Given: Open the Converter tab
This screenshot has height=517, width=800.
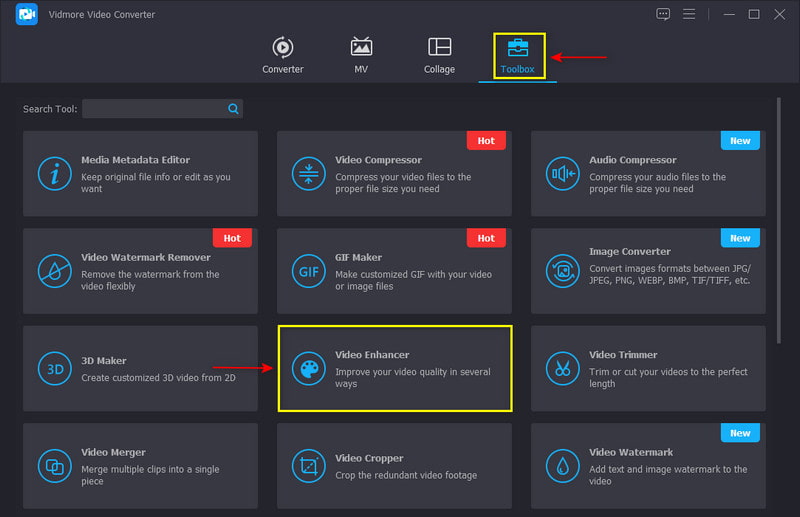Looking at the screenshot, I should coord(283,56).
